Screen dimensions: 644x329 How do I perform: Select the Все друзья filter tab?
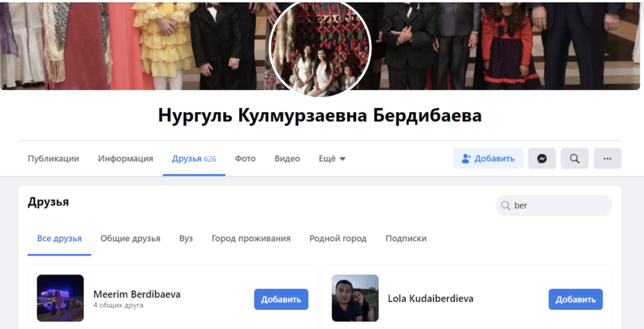pos(59,238)
